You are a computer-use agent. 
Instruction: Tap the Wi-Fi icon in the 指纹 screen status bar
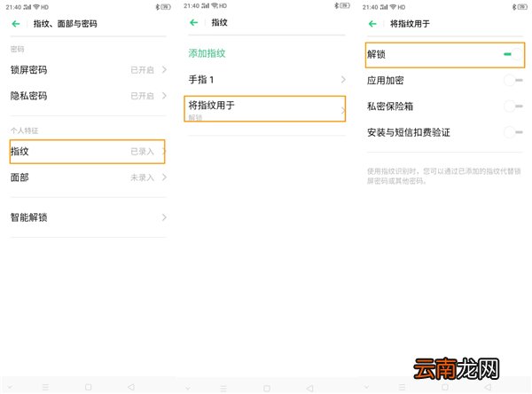(x=215, y=6)
